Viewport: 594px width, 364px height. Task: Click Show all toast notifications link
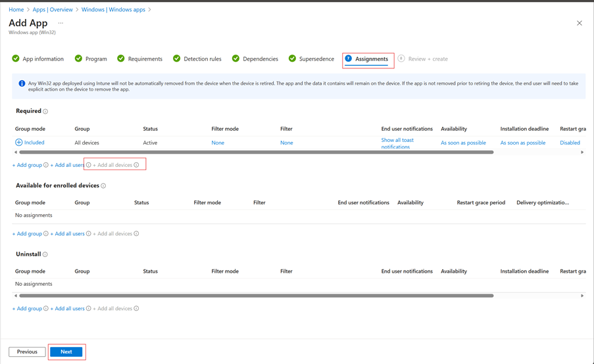point(397,143)
